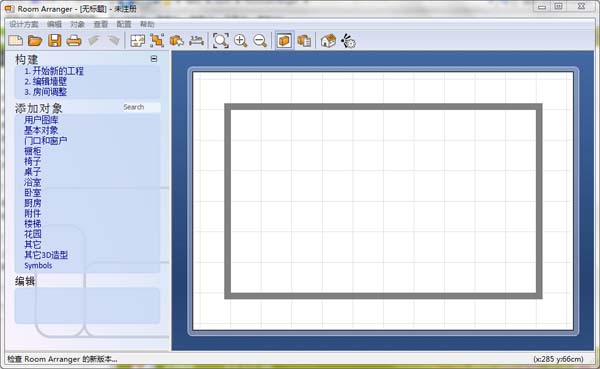Open the 基本对象 category

point(41,130)
